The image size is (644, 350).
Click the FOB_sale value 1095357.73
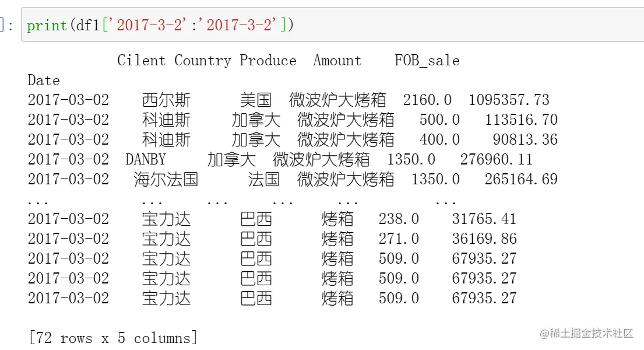(x=509, y=100)
